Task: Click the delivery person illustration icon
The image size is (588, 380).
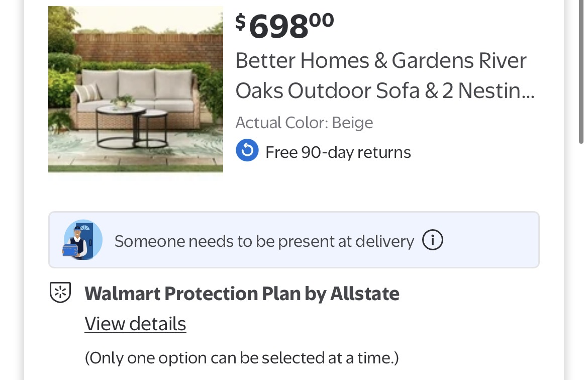Action: tap(83, 240)
